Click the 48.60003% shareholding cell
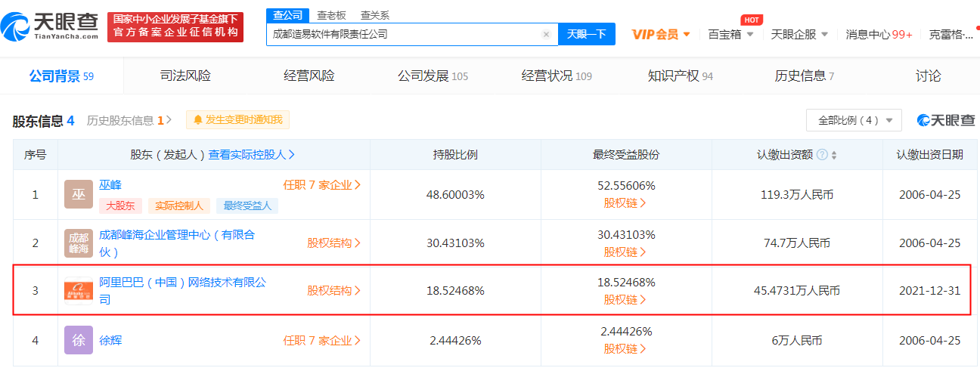 (455, 194)
